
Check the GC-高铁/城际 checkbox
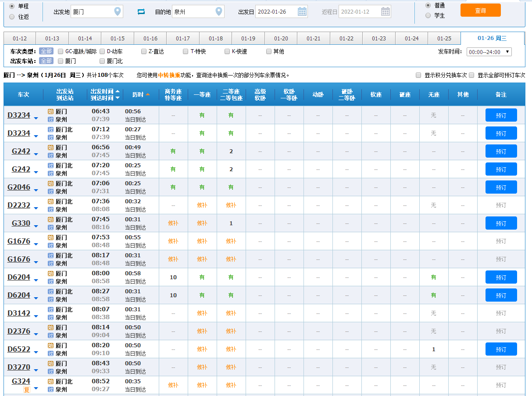61,51
